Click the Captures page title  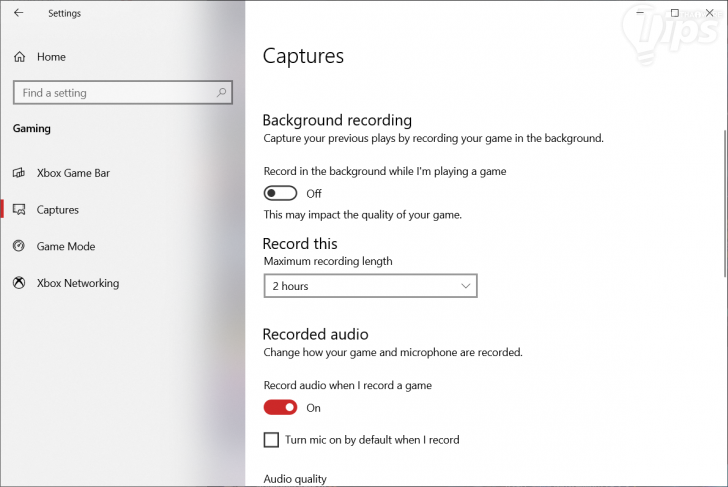click(303, 56)
